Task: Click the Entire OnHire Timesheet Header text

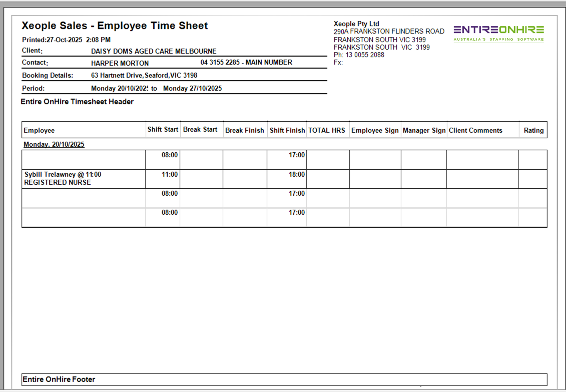Action: coord(77,102)
